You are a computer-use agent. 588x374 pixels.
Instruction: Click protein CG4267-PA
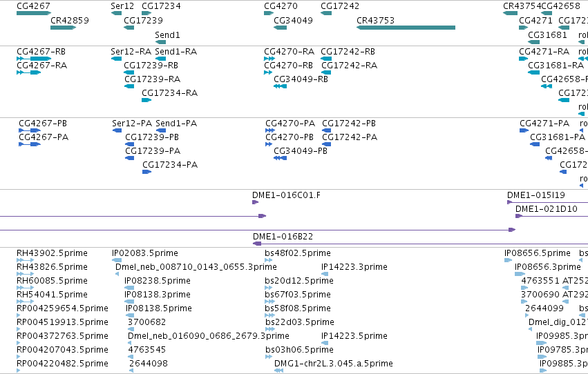click(30, 144)
